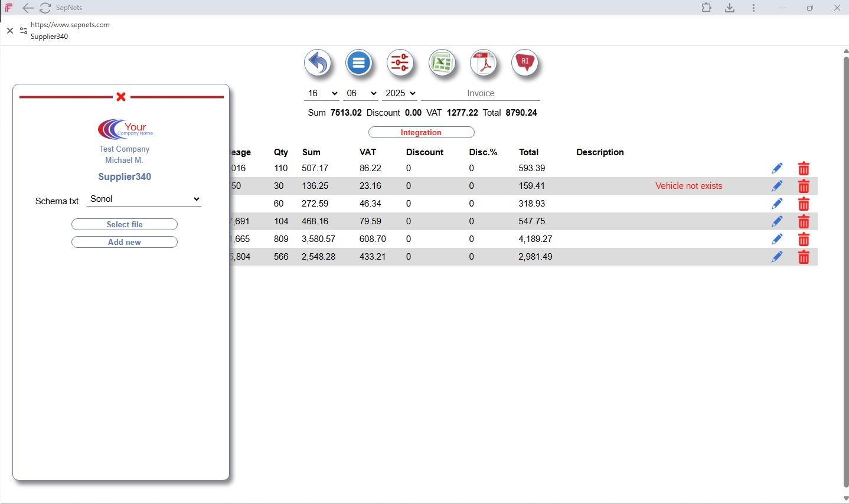
Task: Click the site settings icon near URL
Action: tap(24, 31)
